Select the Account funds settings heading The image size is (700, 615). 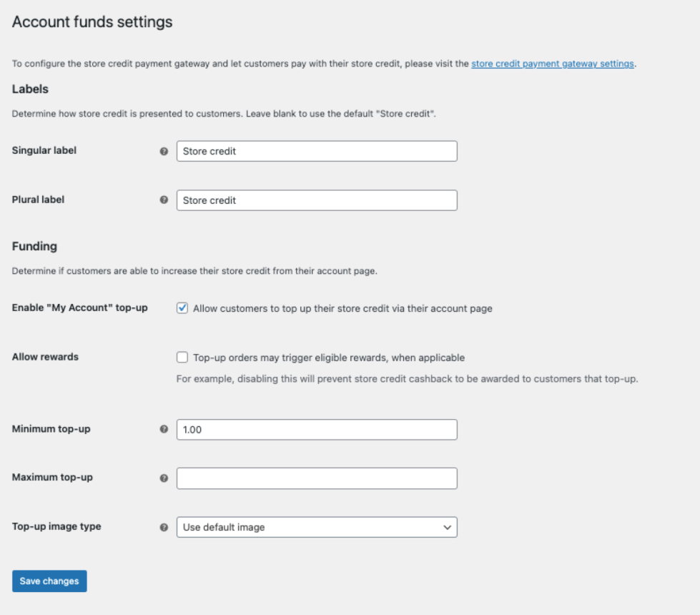(92, 22)
